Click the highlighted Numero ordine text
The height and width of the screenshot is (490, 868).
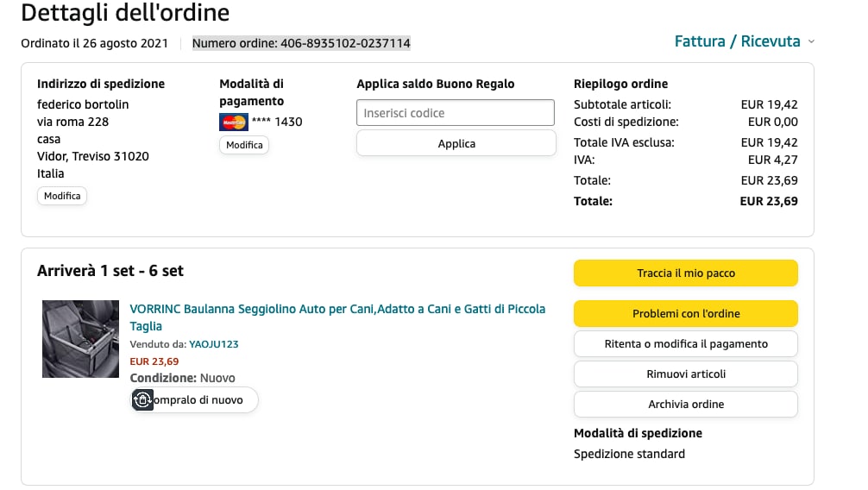coord(301,43)
